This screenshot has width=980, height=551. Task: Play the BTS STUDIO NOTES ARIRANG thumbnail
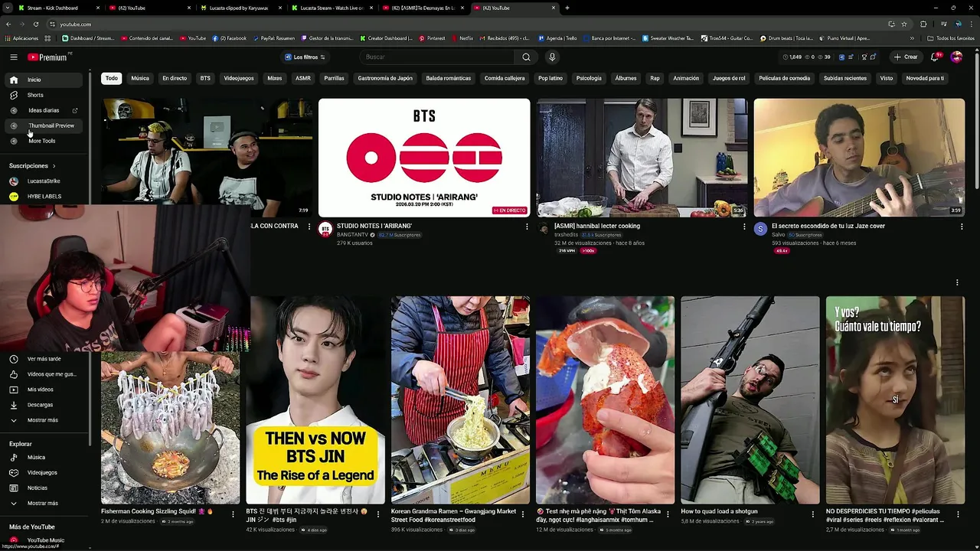click(424, 158)
